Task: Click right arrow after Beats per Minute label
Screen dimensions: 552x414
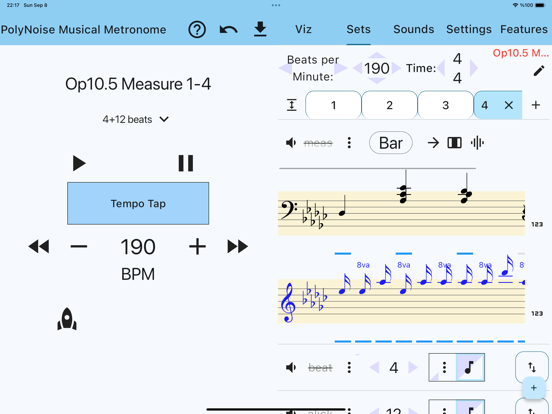Action: point(341,68)
